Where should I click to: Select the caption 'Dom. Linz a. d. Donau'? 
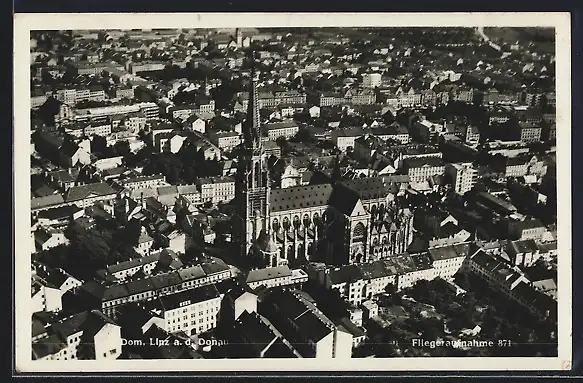pyautogui.click(x=174, y=342)
